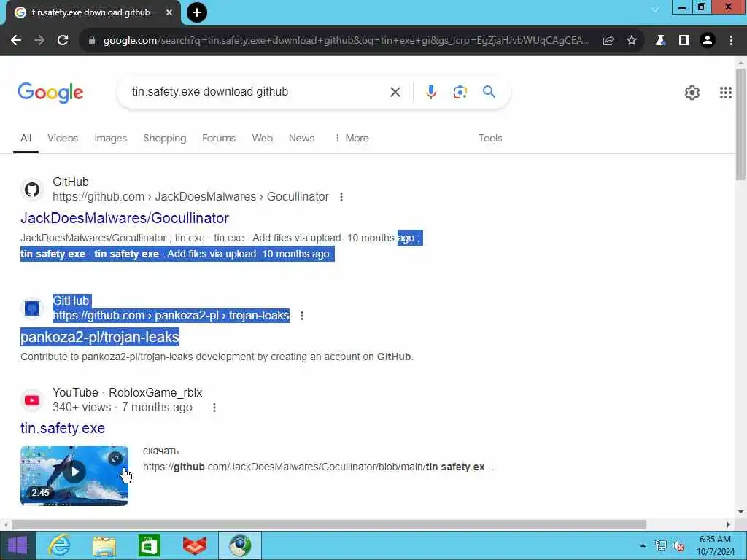Switch to the Videos tab
Screen dimensions: 747x560
63,138
